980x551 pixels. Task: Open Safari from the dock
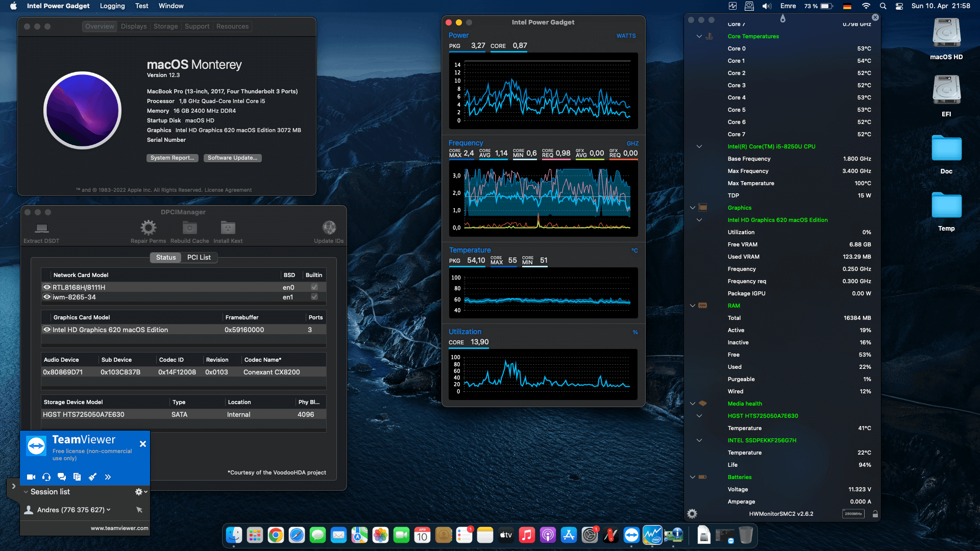coord(297,535)
